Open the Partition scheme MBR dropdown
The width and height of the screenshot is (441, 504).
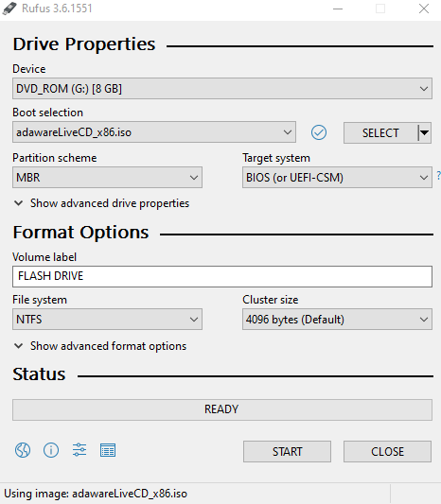[107, 178]
